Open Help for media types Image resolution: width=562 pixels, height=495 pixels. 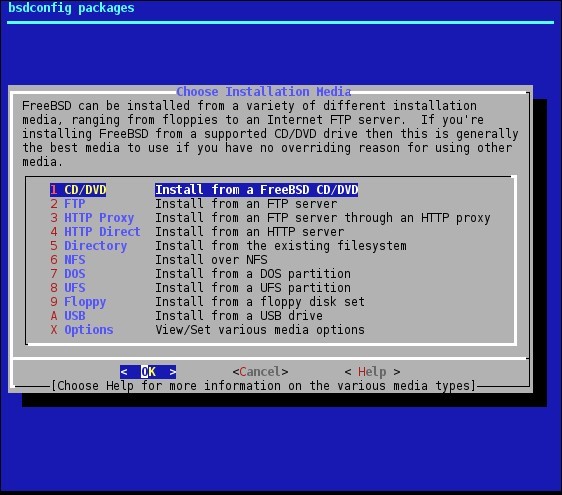372,372
